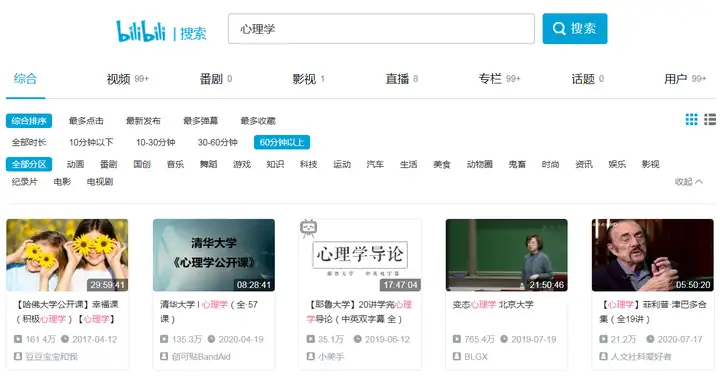Open the 综合 tab
Screen dimensions: 720x376
coord(25,79)
